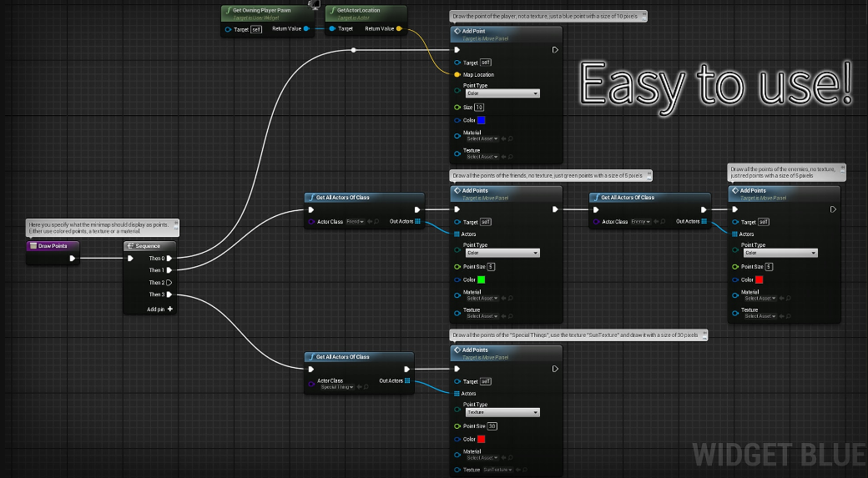Select the comment about Special Things SunTexture
The height and width of the screenshot is (478, 868).
(x=578, y=335)
